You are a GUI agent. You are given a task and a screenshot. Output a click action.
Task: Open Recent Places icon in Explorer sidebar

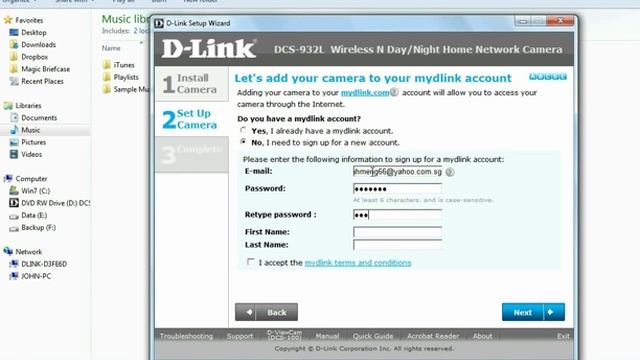coord(14,81)
